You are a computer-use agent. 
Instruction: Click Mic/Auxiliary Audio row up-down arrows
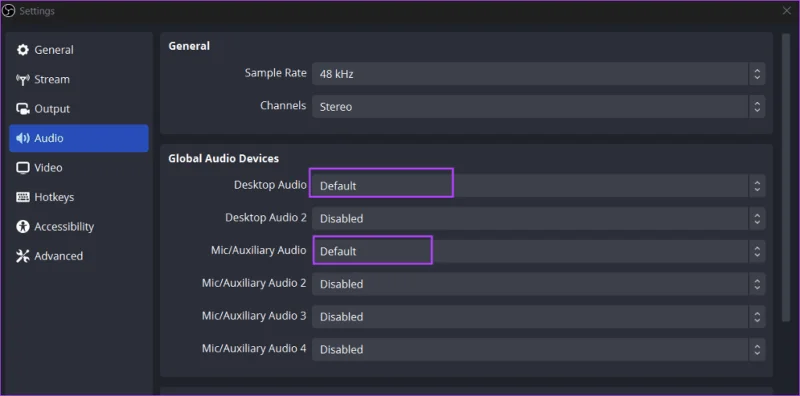click(x=757, y=251)
